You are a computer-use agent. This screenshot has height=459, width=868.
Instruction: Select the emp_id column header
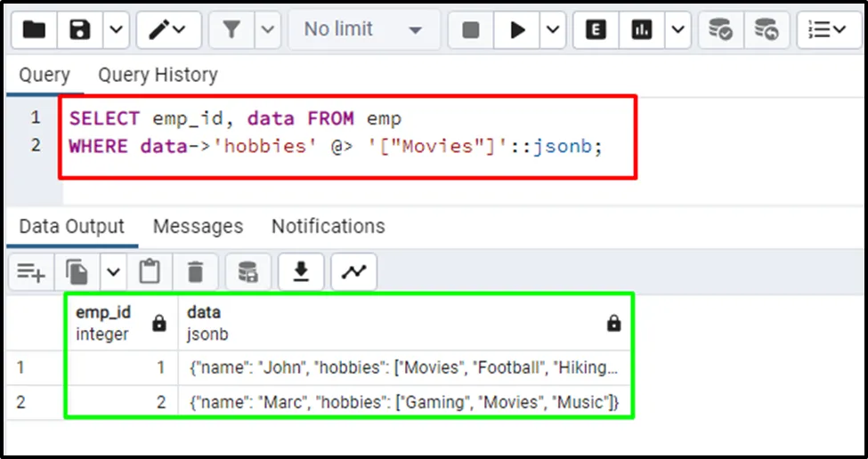tap(103, 322)
